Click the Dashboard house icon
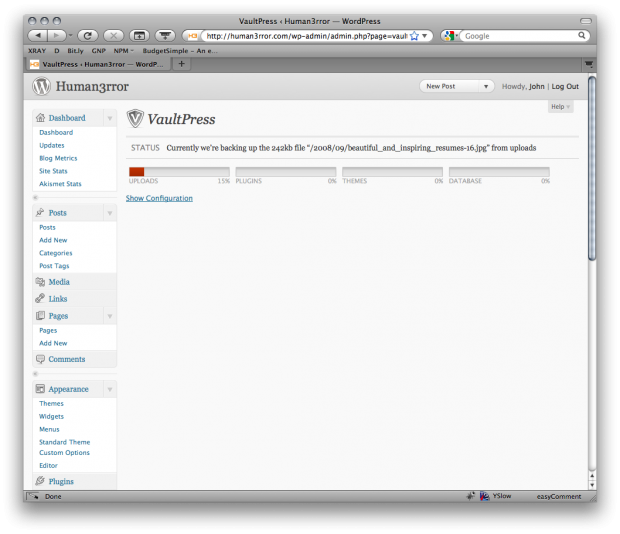 (40, 117)
